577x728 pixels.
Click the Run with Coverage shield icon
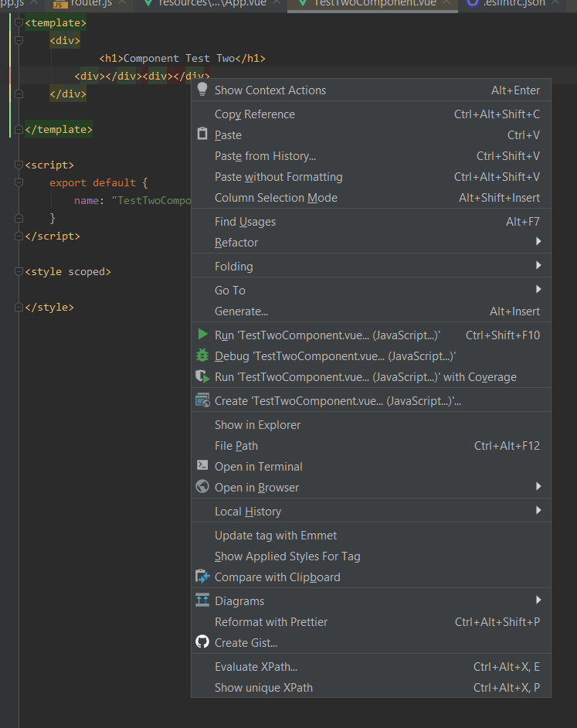click(x=202, y=376)
